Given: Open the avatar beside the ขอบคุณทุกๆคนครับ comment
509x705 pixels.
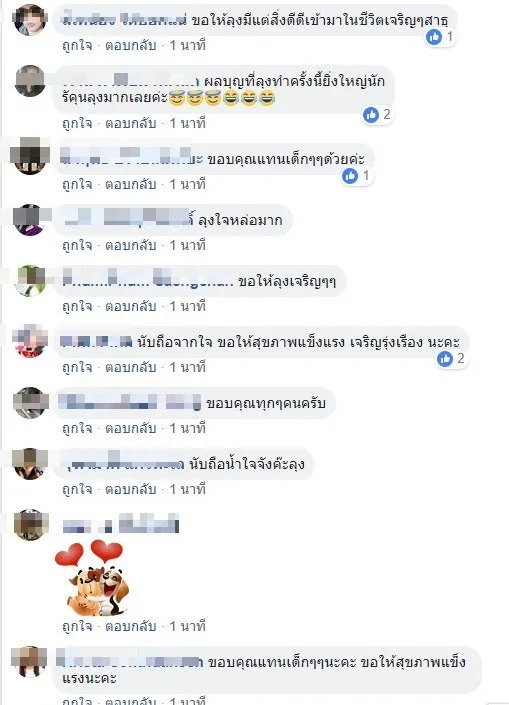Looking at the screenshot, I should pos(31,403).
